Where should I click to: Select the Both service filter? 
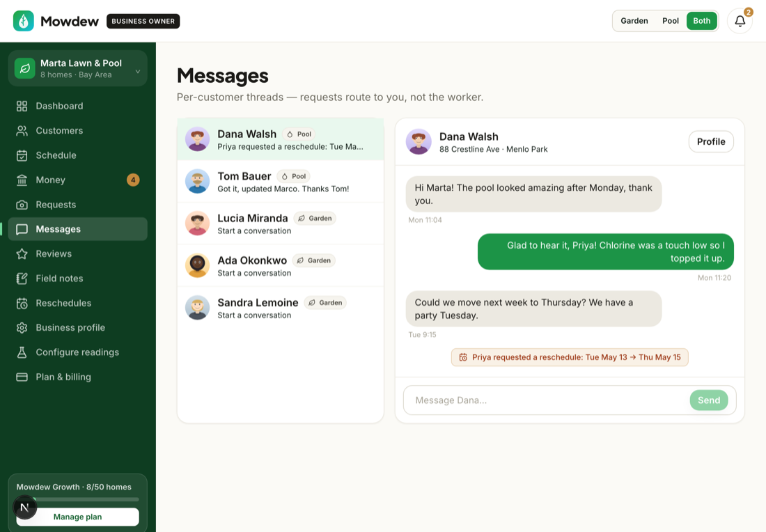(x=701, y=21)
